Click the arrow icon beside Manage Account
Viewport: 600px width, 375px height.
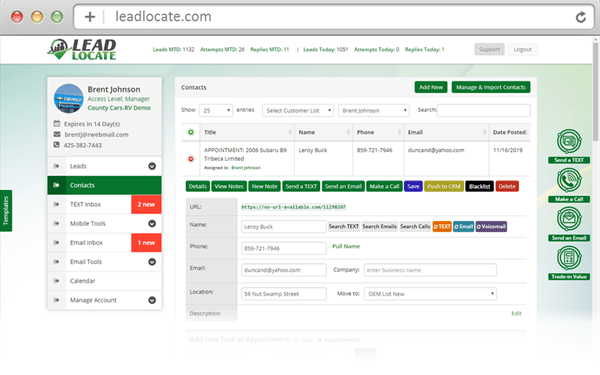[x=57, y=300]
